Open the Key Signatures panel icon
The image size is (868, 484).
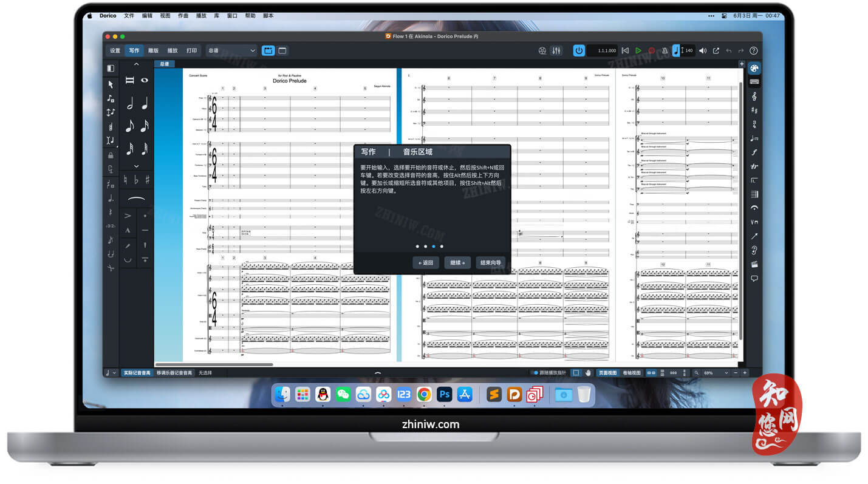[x=754, y=111]
